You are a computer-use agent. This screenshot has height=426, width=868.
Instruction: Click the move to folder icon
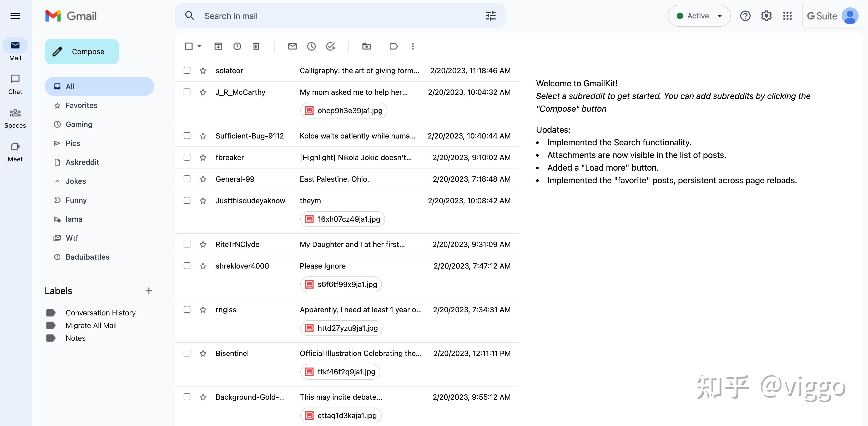pos(366,46)
